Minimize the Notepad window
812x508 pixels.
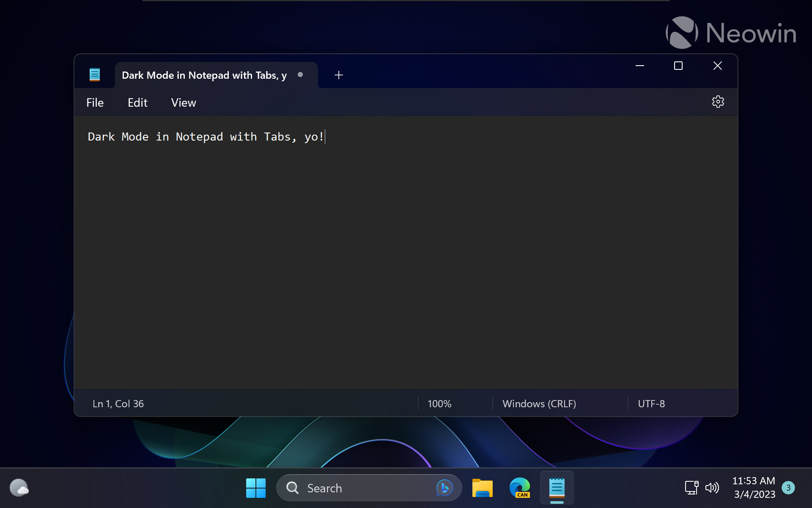pos(640,66)
